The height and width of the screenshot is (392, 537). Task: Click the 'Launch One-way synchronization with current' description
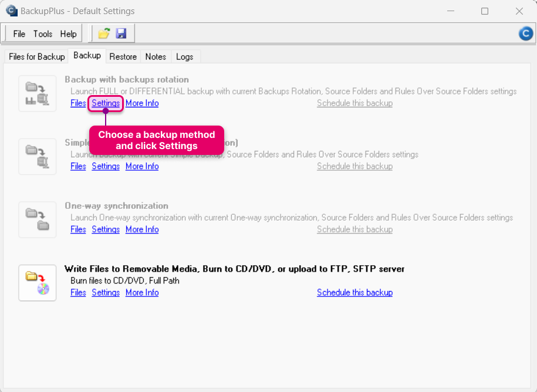coord(292,218)
